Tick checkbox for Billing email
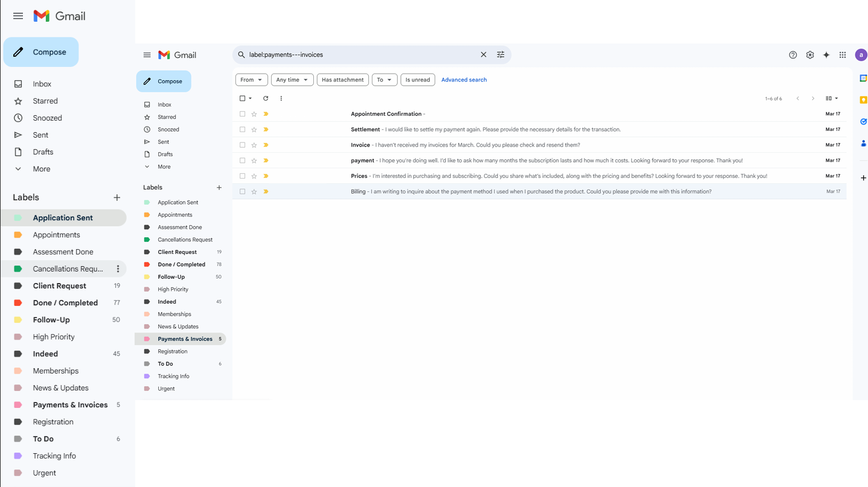 (243, 191)
